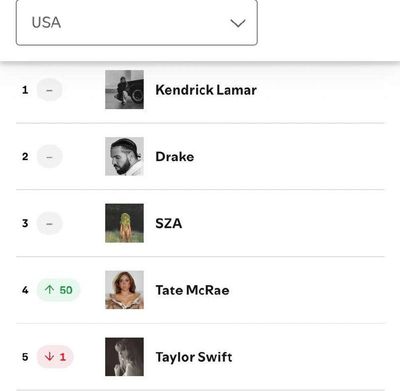Click rank number 4 in chart
The image size is (400, 391).
pos(25,290)
